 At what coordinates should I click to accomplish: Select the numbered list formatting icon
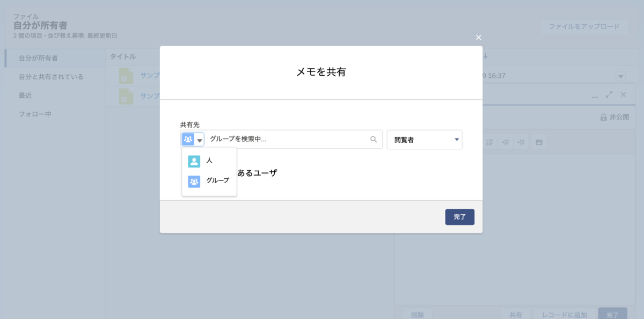[x=489, y=142]
